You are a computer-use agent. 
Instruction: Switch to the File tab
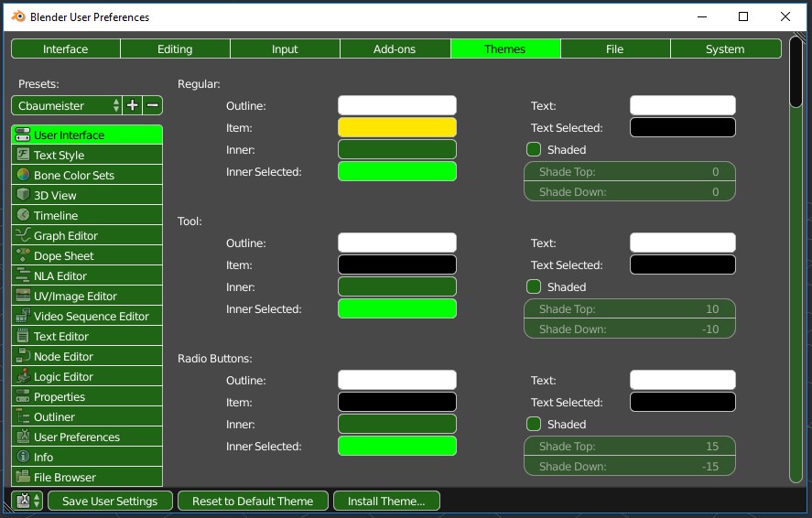614,49
